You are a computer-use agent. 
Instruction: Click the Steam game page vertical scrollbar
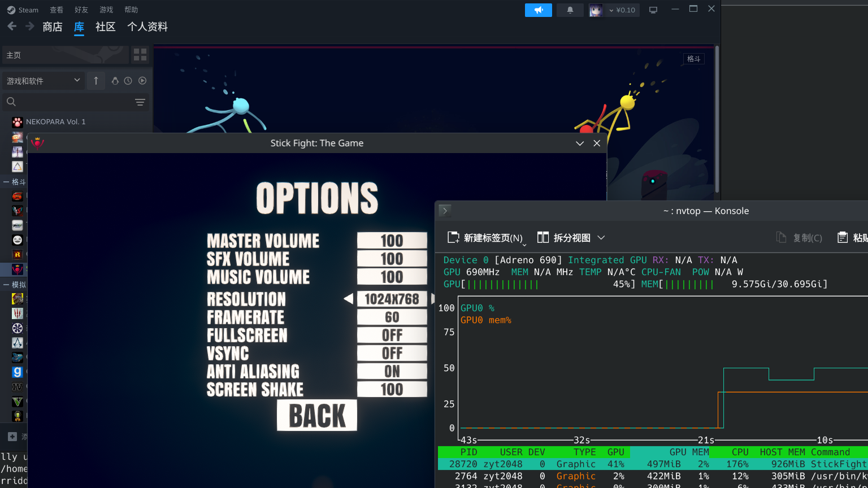[717, 120]
